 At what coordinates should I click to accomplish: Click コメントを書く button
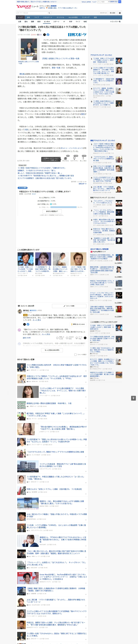pos(69,306)
